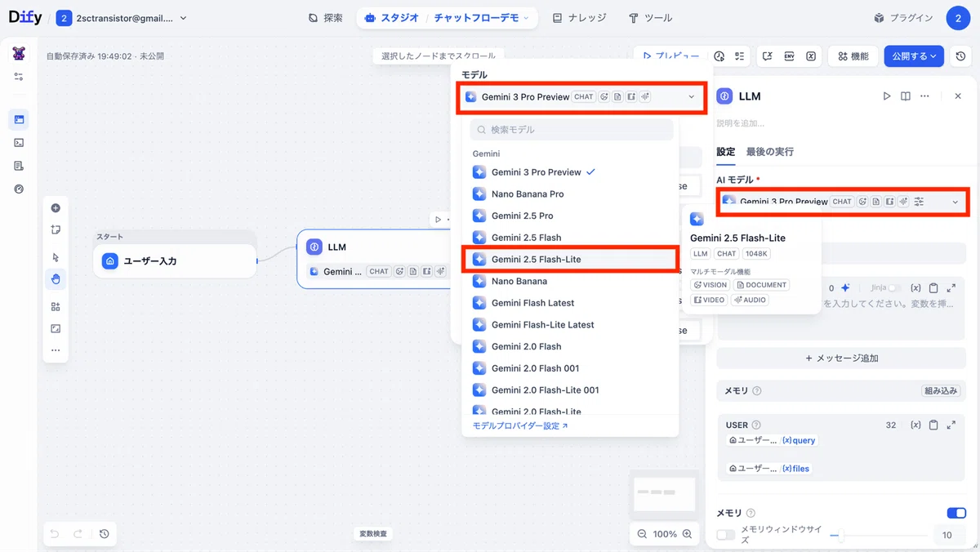Expand the AI モデル selector in LLM panel

tap(841, 202)
